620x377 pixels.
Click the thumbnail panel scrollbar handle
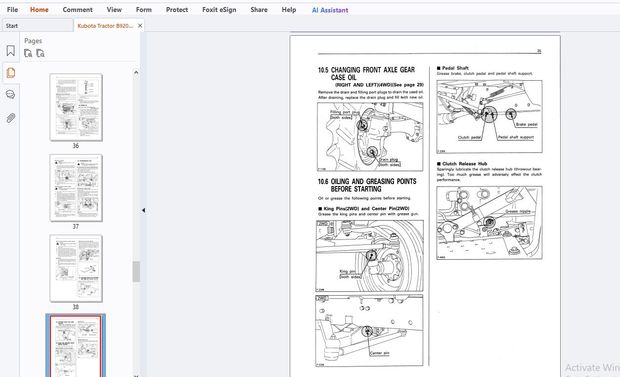(x=136, y=272)
